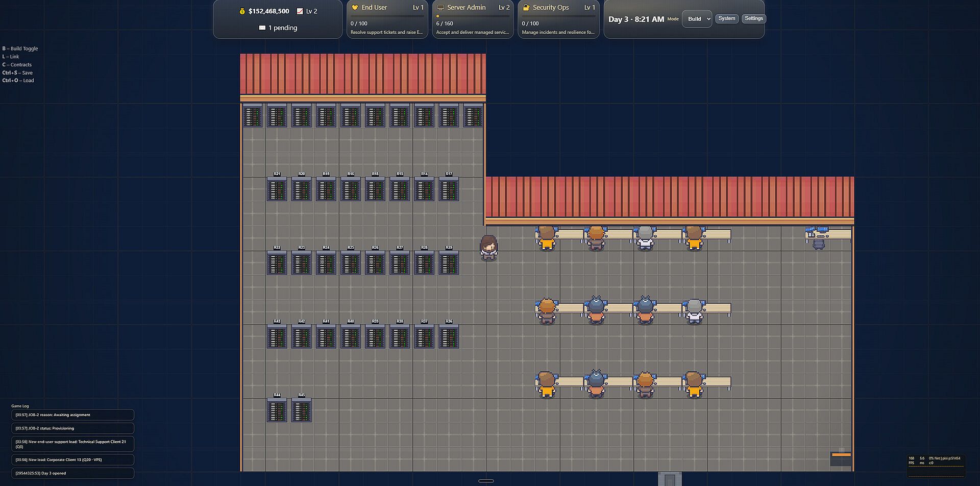This screenshot has width=980, height=486.
Task: Click the Day 3 opened log entry
Action: click(x=72, y=473)
